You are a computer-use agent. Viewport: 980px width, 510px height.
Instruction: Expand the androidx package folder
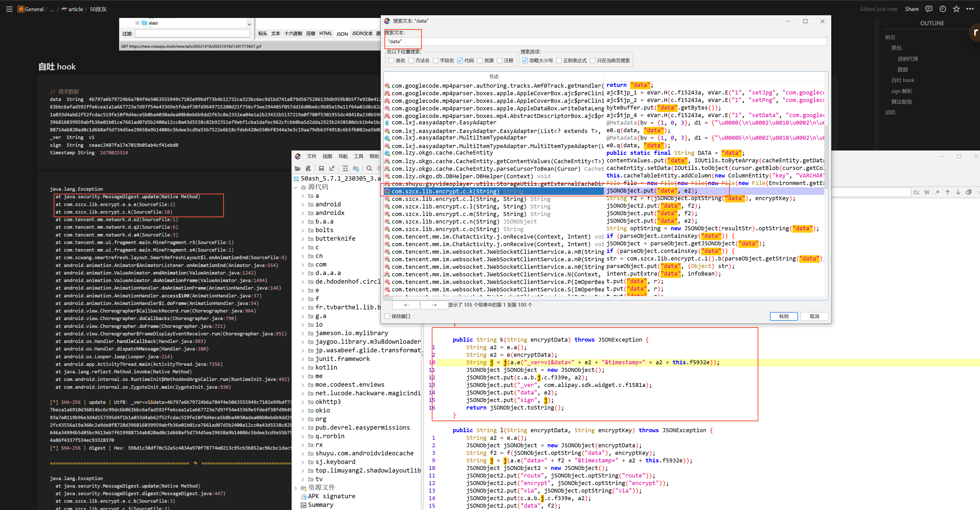303,213
